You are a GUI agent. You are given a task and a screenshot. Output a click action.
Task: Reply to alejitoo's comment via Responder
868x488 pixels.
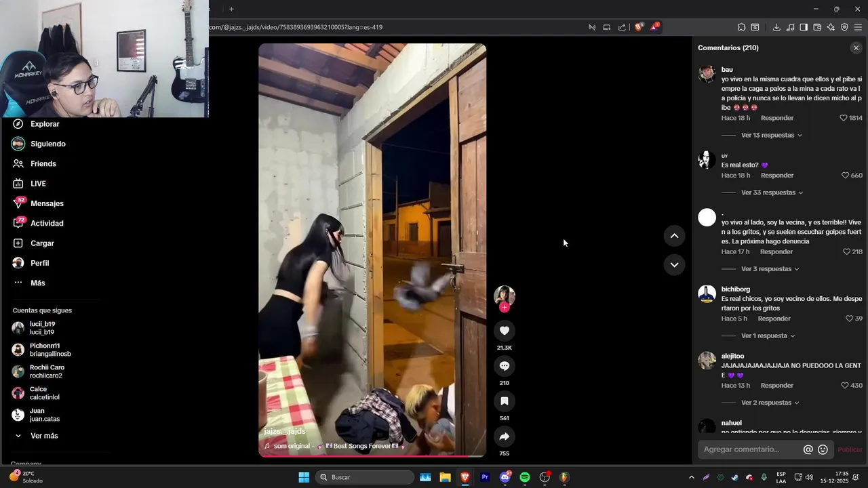tap(777, 386)
